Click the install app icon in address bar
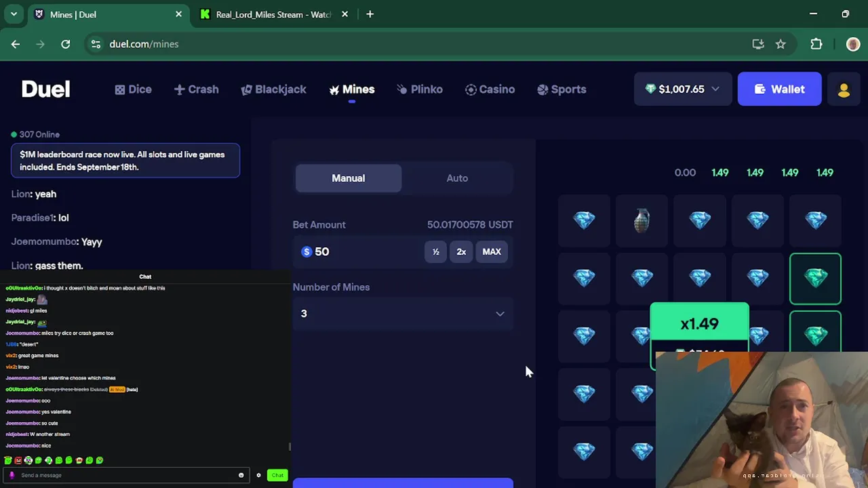 758,44
